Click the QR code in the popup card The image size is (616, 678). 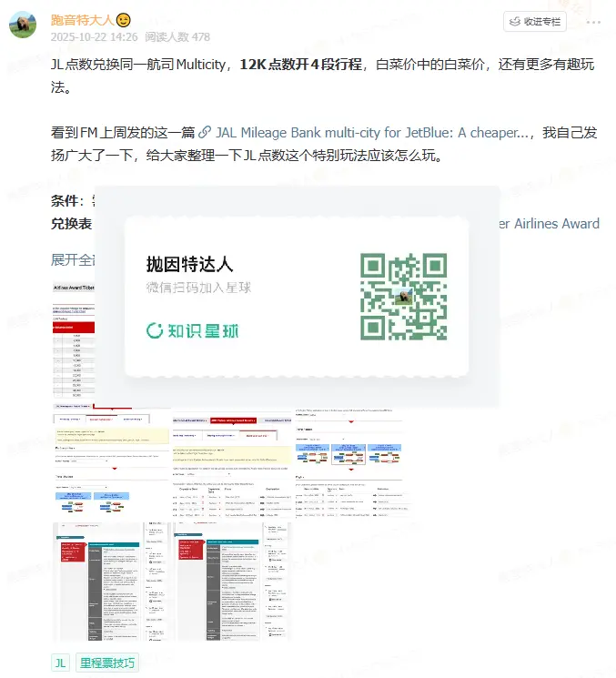[403, 297]
